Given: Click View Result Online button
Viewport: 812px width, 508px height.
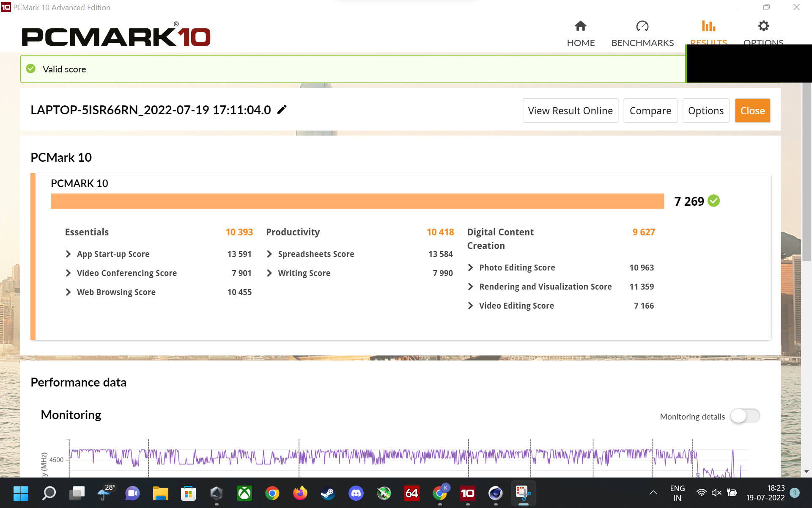Looking at the screenshot, I should pos(570,111).
